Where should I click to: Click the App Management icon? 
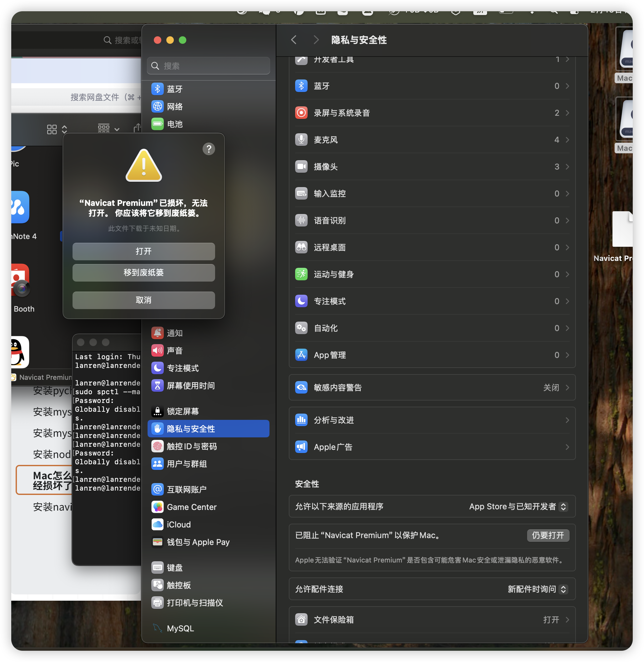pyautogui.click(x=301, y=355)
